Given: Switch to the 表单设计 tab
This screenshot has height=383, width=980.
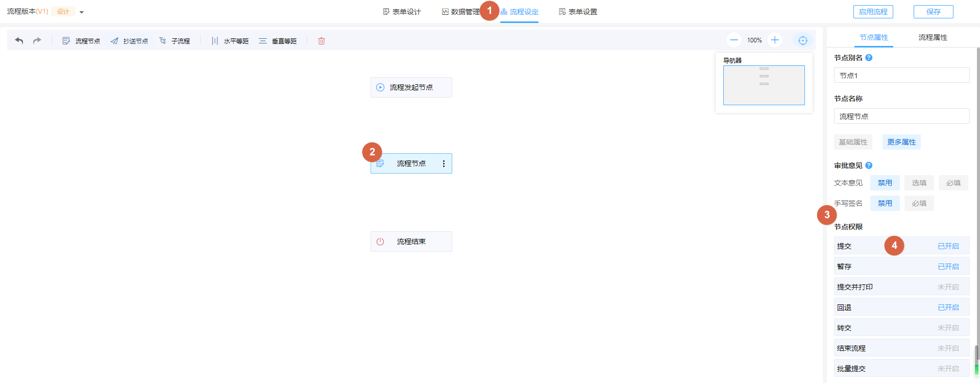Looking at the screenshot, I should [x=402, y=12].
